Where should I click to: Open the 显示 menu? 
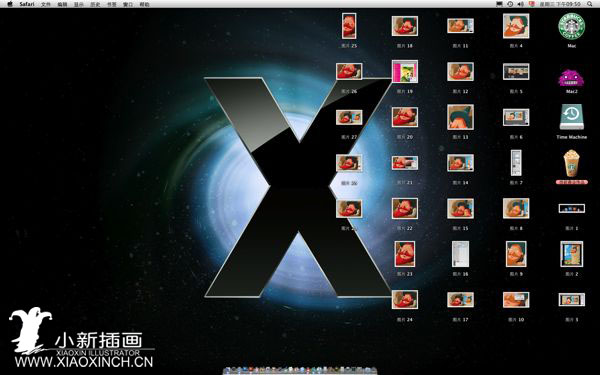tap(78, 4)
